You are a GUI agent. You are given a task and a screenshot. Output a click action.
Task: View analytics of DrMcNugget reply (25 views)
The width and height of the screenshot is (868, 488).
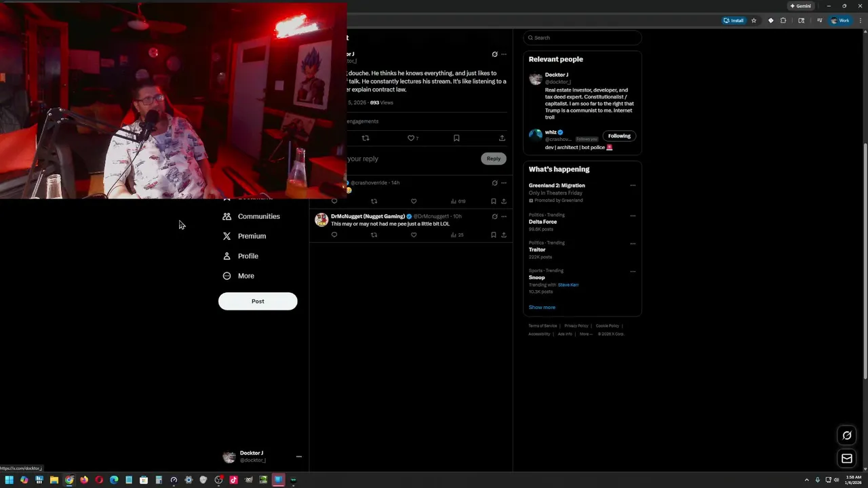458,235
